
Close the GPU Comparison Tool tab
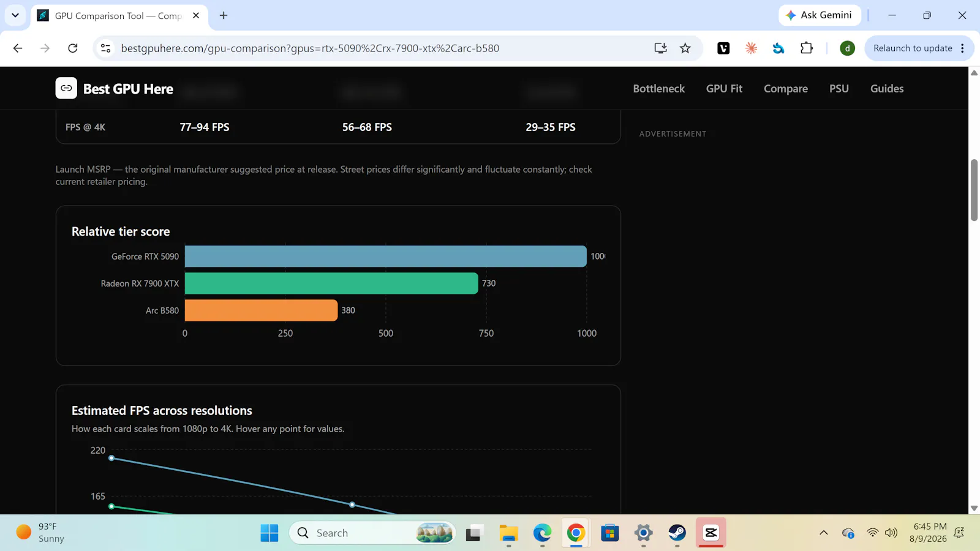click(x=196, y=15)
